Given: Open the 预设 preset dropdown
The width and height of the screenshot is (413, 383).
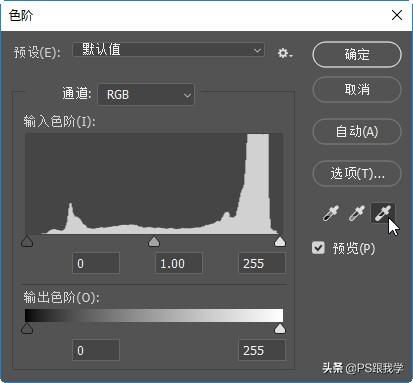Looking at the screenshot, I should [169, 50].
